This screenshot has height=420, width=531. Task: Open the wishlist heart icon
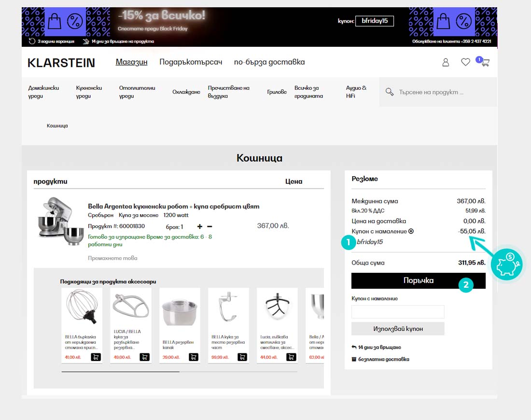(x=466, y=62)
